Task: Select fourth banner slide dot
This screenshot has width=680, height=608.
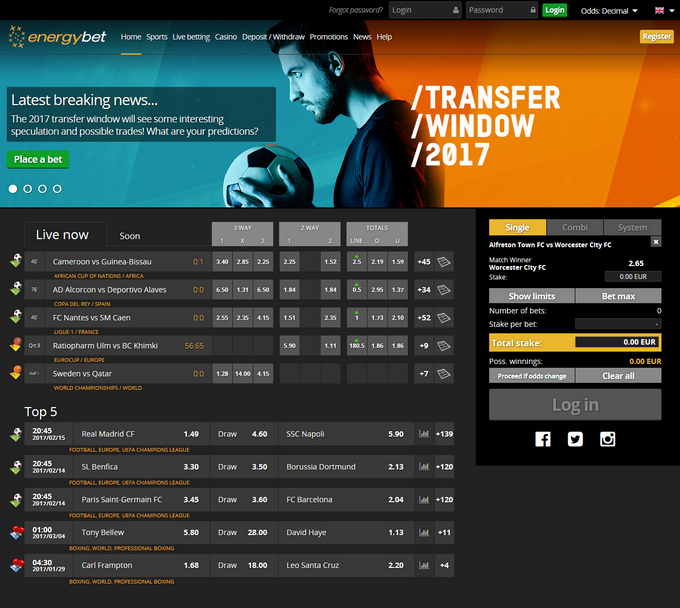Action: coord(57,189)
